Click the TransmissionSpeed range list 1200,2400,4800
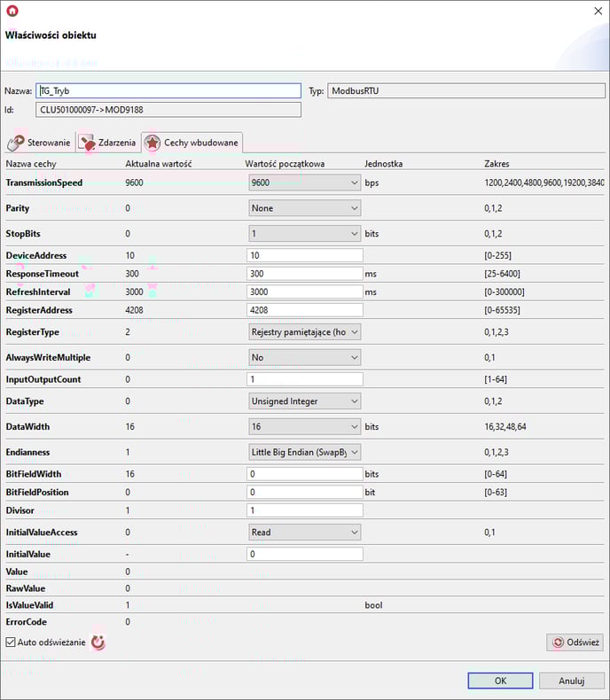Screen dimensions: 610x700 pos(544,183)
